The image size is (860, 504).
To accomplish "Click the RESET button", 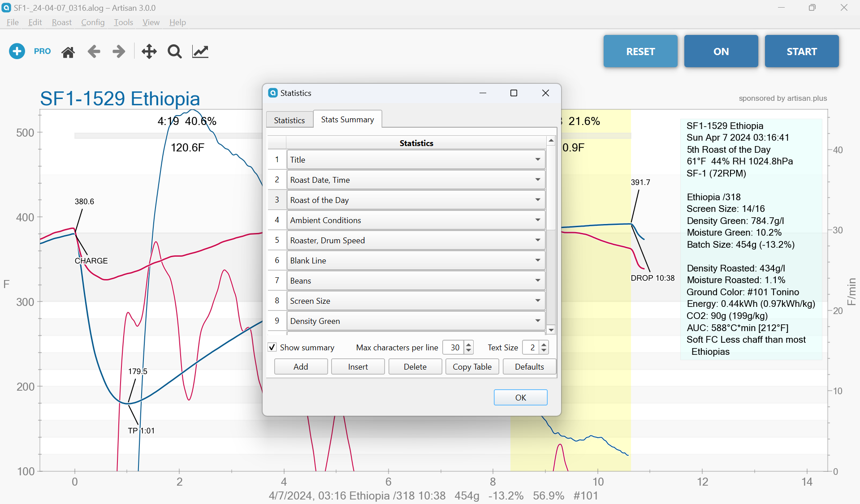I will click(640, 51).
